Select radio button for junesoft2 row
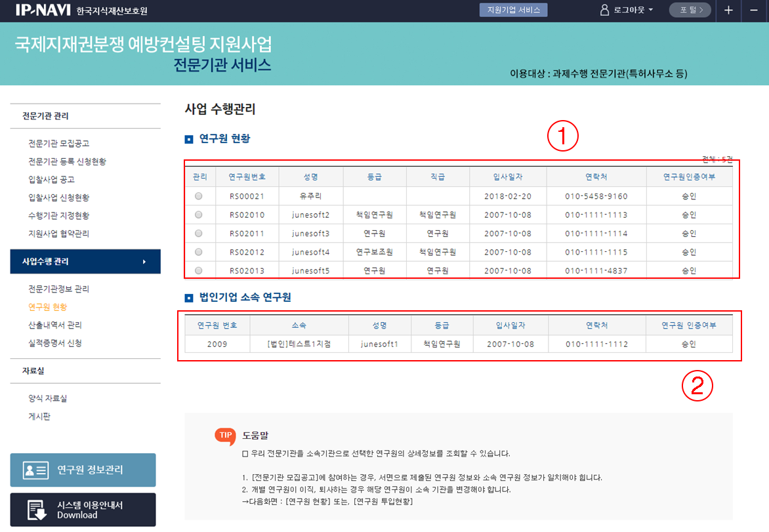Screen dimensions: 769x532 pos(199,215)
